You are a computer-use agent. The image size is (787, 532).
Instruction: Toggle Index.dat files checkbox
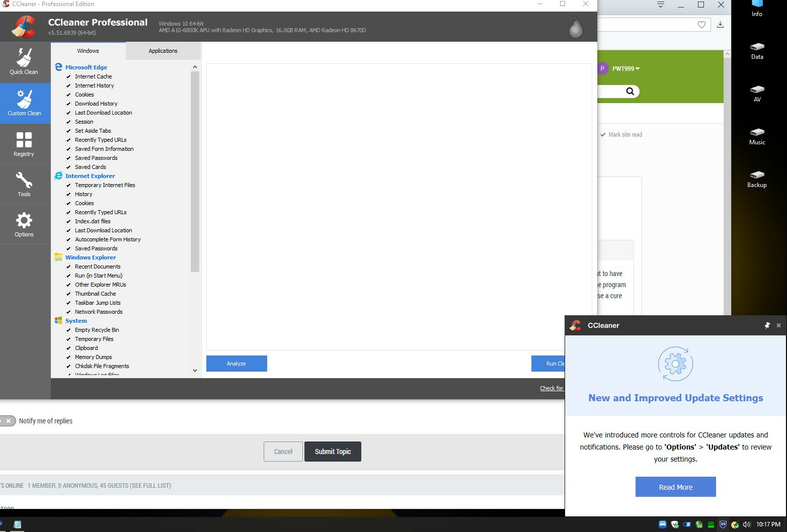[x=68, y=221]
